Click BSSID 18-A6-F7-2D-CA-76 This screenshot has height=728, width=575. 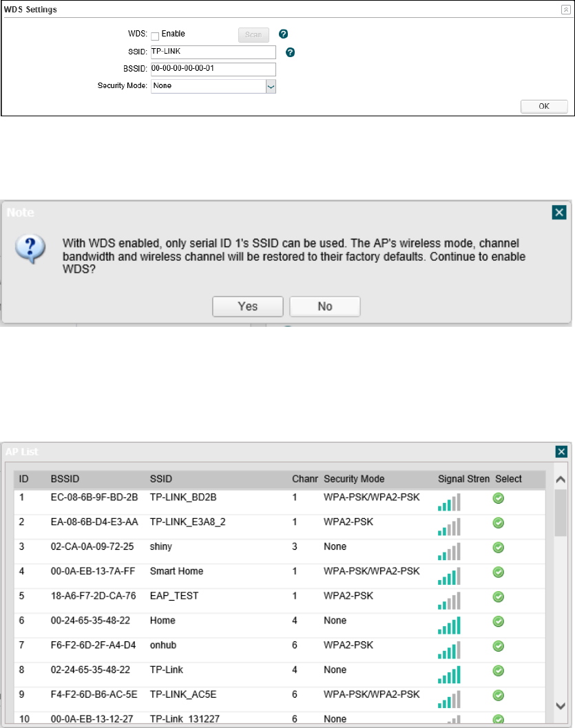(x=94, y=596)
